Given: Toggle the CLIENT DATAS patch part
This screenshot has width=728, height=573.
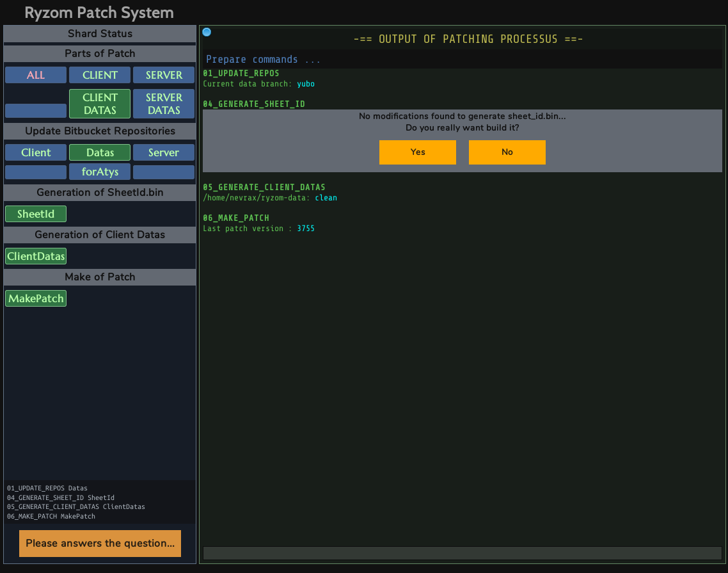Looking at the screenshot, I should coord(100,104).
